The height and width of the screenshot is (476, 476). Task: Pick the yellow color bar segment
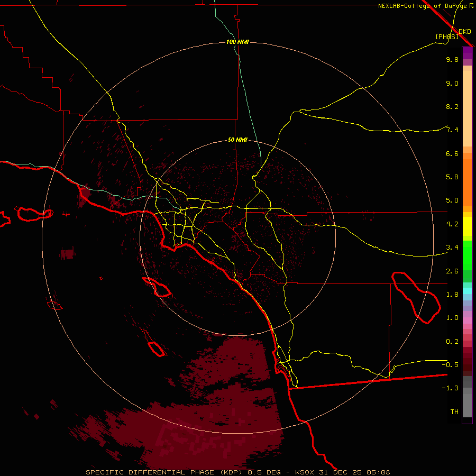467,226
